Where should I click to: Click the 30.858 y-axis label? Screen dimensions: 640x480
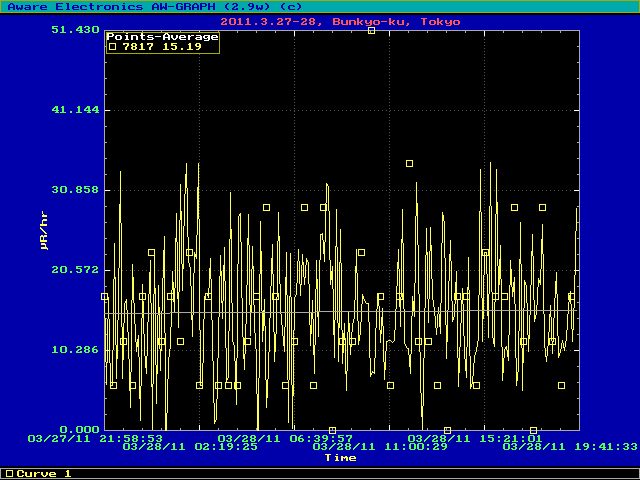pos(75,190)
